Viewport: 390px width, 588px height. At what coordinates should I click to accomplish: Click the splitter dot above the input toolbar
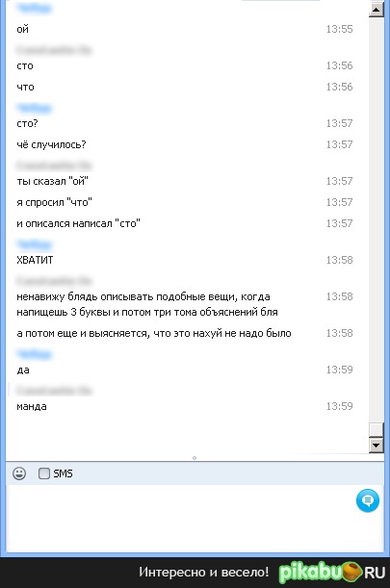pos(195,458)
